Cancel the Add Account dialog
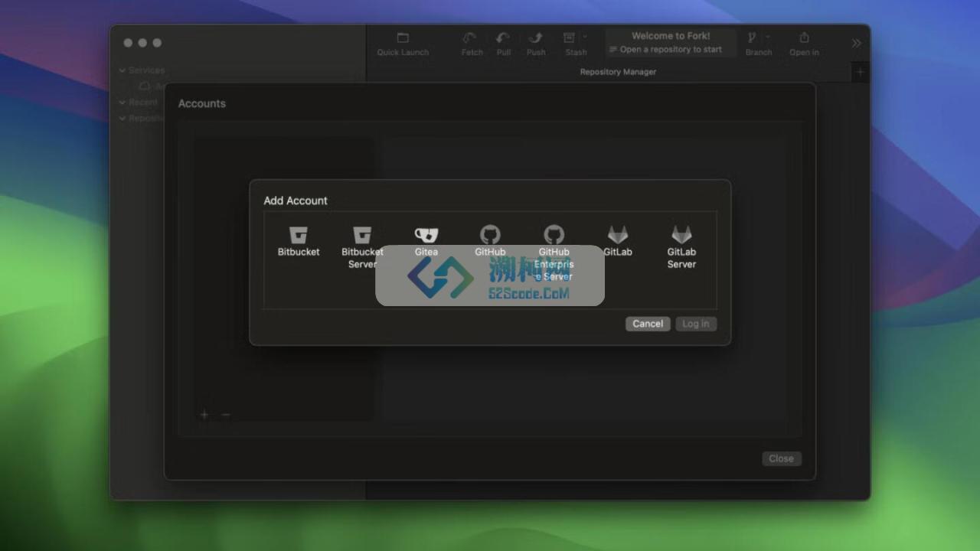This screenshot has width=980, height=551. point(648,324)
